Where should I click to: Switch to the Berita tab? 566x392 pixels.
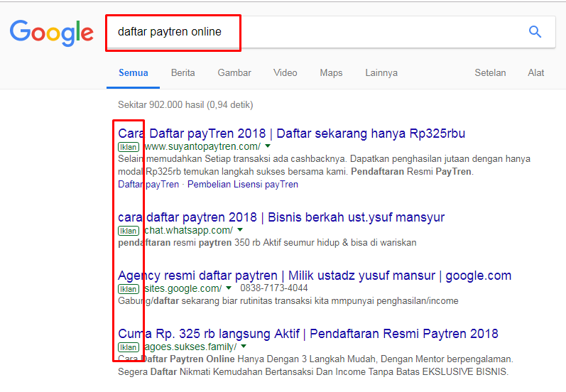click(183, 73)
